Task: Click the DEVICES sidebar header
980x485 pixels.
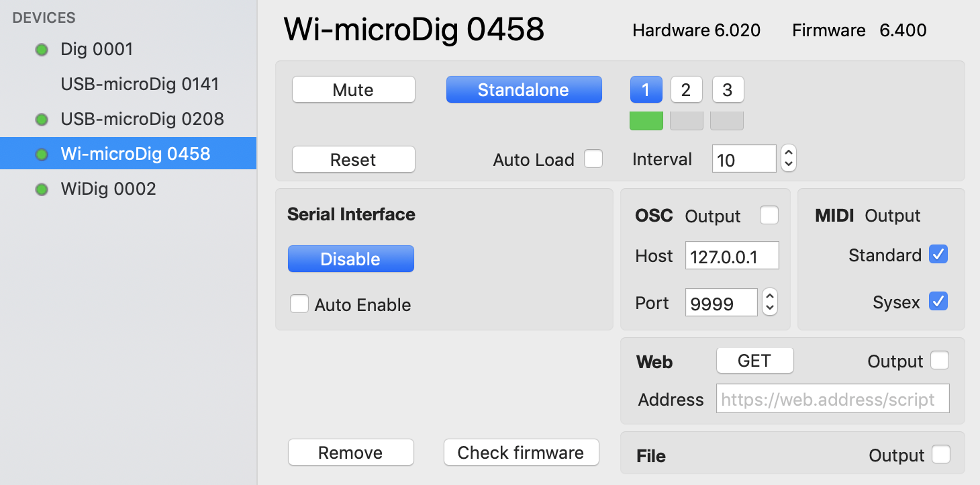Action: (44, 18)
